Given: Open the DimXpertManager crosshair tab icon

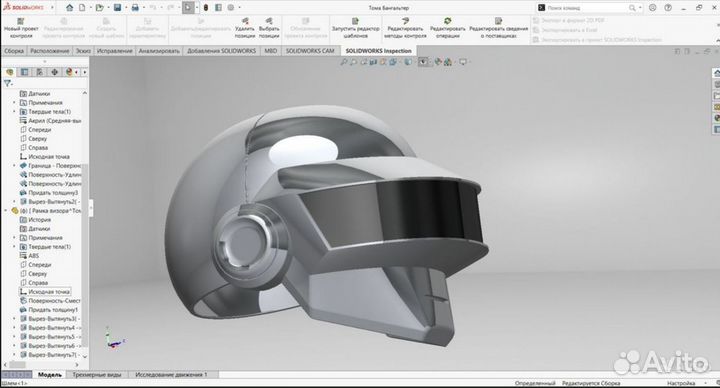Looking at the screenshot, I should click(x=55, y=72).
